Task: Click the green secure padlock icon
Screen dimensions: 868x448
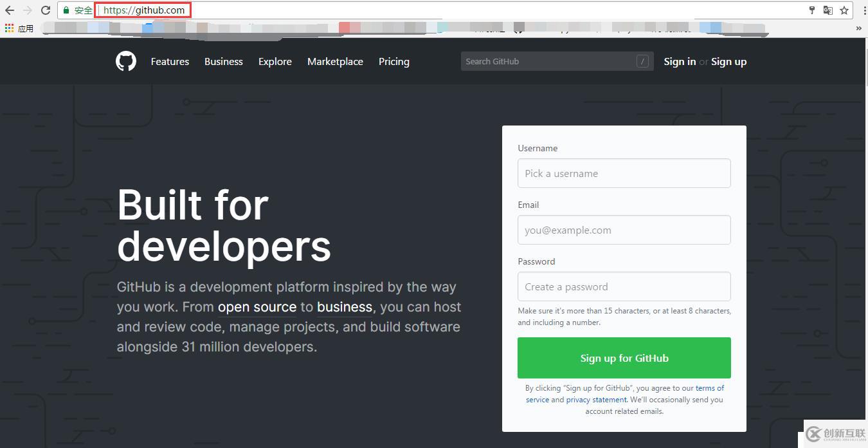Action: pyautogui.click(x=66, y=10)
